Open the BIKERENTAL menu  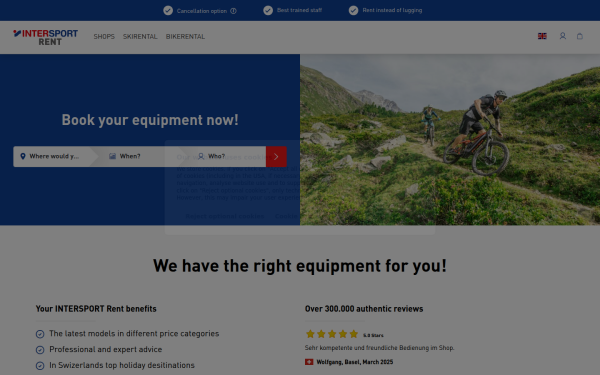[x=185, y=37]
